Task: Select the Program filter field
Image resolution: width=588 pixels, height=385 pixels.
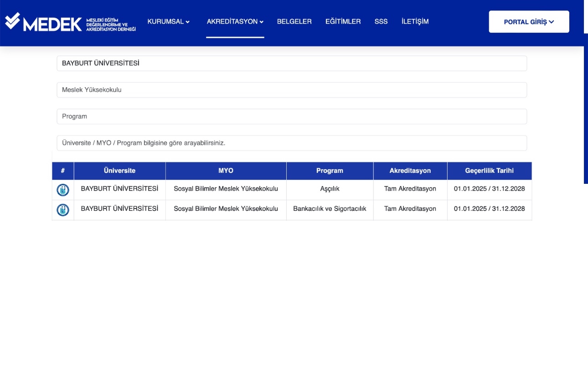Action: tap(292, 116)
